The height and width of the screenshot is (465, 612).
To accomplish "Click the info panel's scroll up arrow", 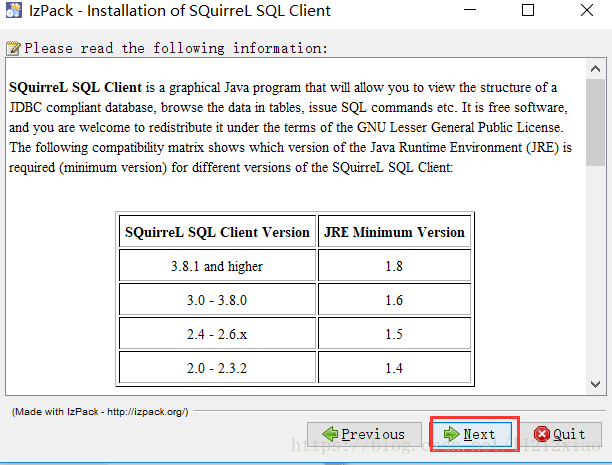I will (x=595, y=69).
